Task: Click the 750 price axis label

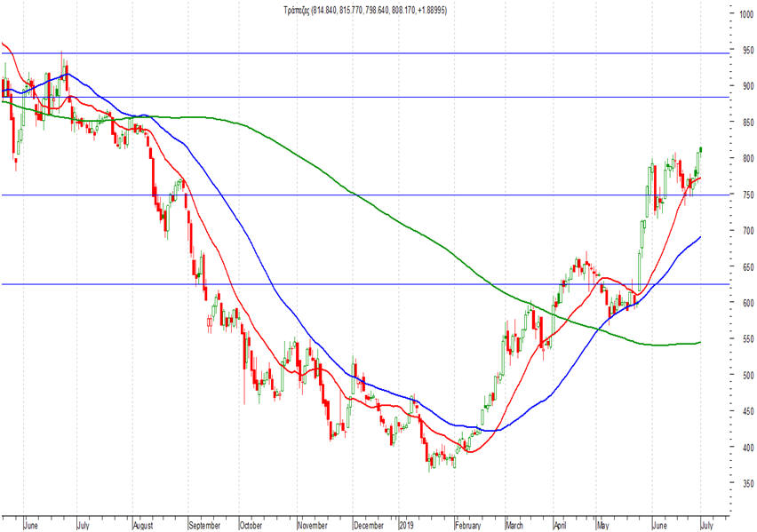Action: 747,195
